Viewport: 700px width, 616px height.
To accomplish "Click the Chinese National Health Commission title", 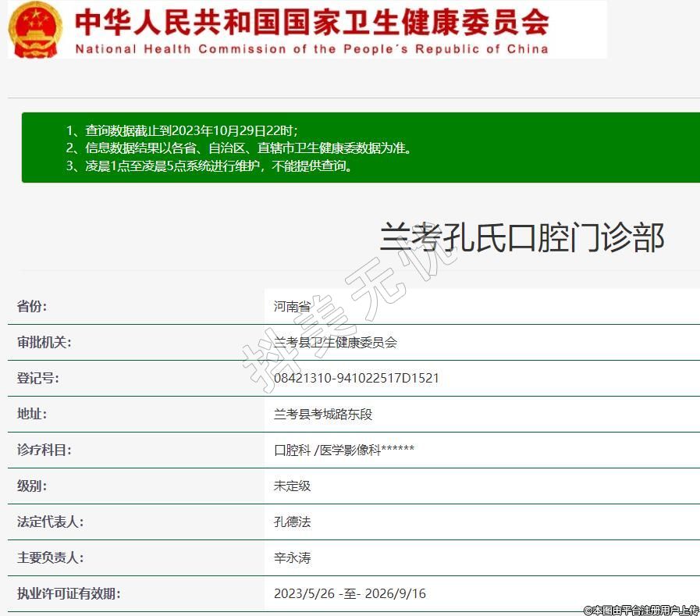I will tap(311, 22).
